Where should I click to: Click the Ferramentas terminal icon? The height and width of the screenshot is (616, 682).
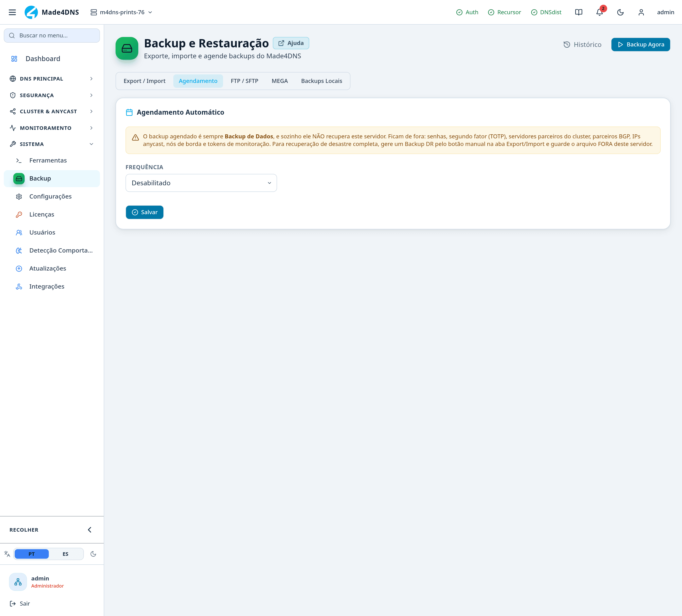(x=19, y=160)
